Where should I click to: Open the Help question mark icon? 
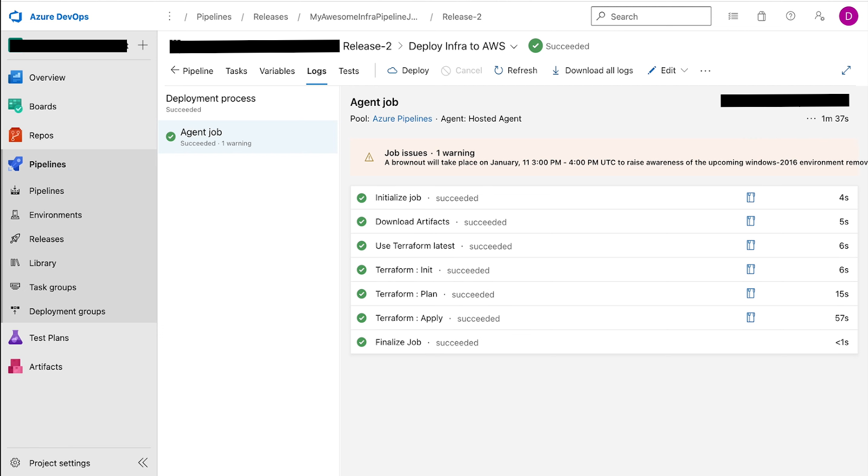[x=790, y=16]
